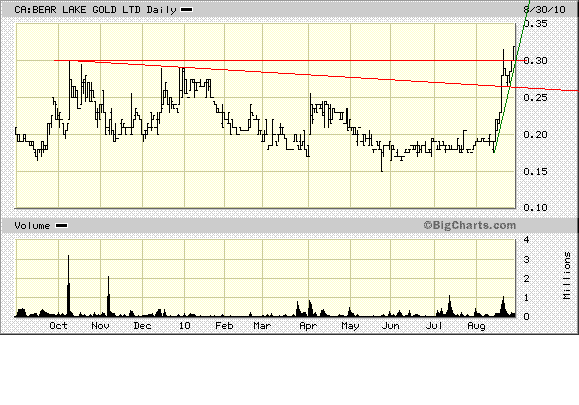Click the price axis label 0.25
Image resolution: width=579 pixels, height=405 pixels.
535,97
